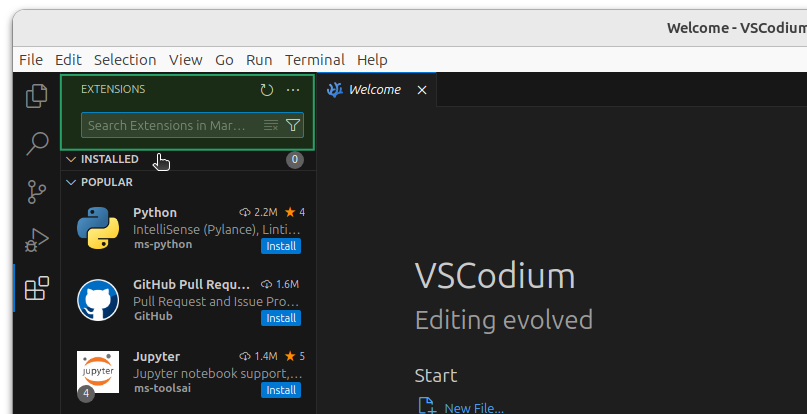Open Extensions views and more actions menu
This screenshot has height=414, width=807.
point(293,90)
